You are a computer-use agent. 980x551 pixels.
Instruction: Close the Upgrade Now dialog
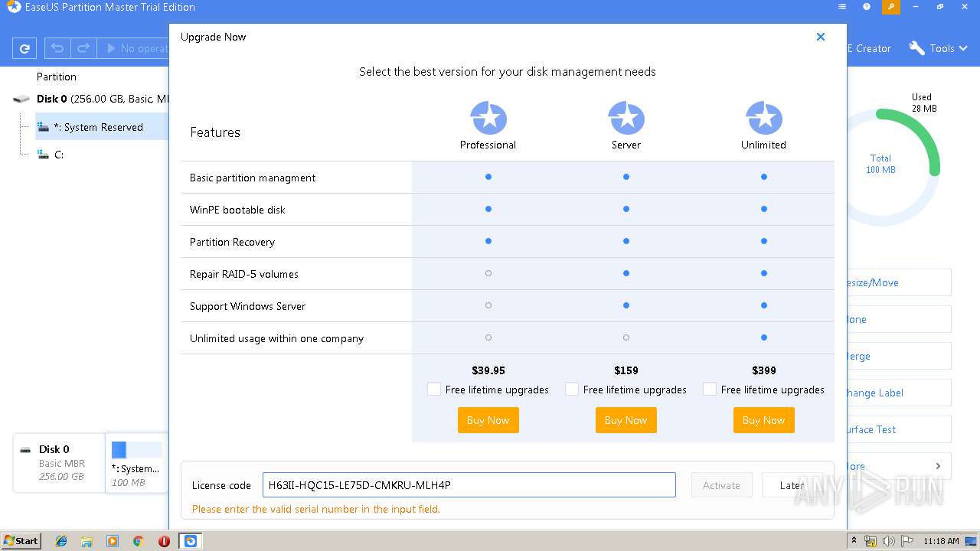click(x=821, y=37)
